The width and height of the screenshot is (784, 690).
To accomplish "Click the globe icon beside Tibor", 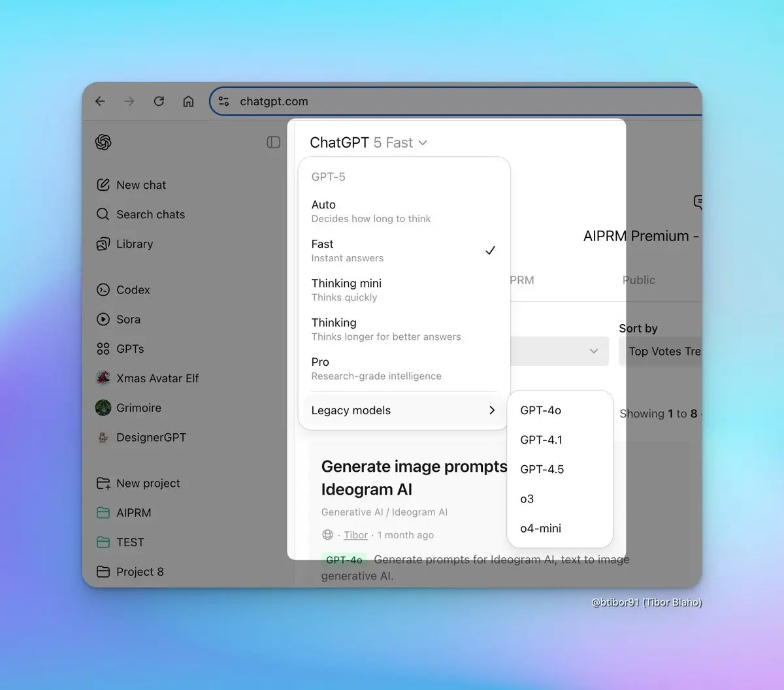I will click(x=328, y=535).
